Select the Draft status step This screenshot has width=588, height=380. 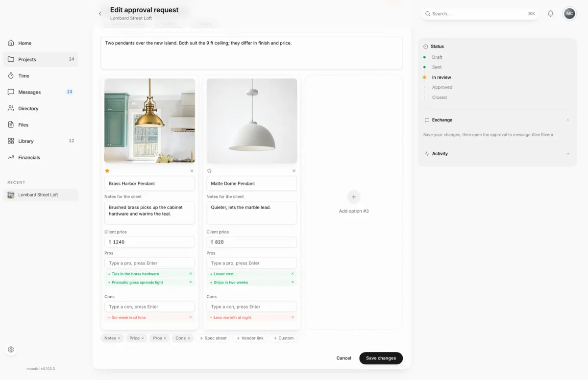click(x=437, y=57)
